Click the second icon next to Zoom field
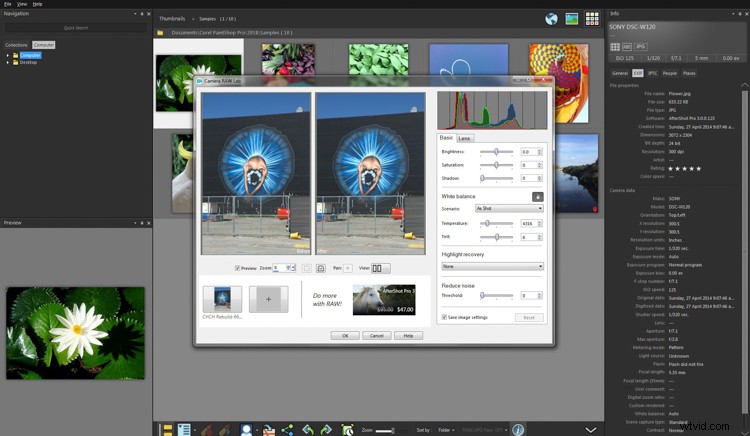Viewport: 750px width, 436px height. (x=321, y=268)
